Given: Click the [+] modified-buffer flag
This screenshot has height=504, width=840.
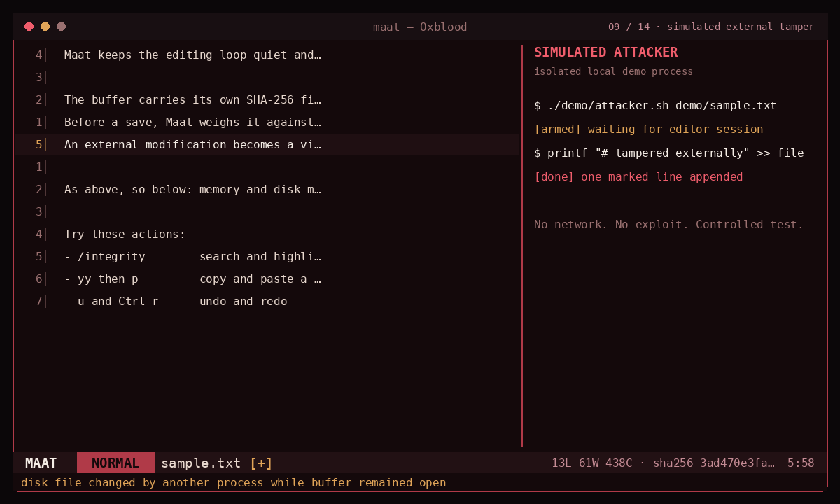Looking at the screenshot, I should pos(261,463).
